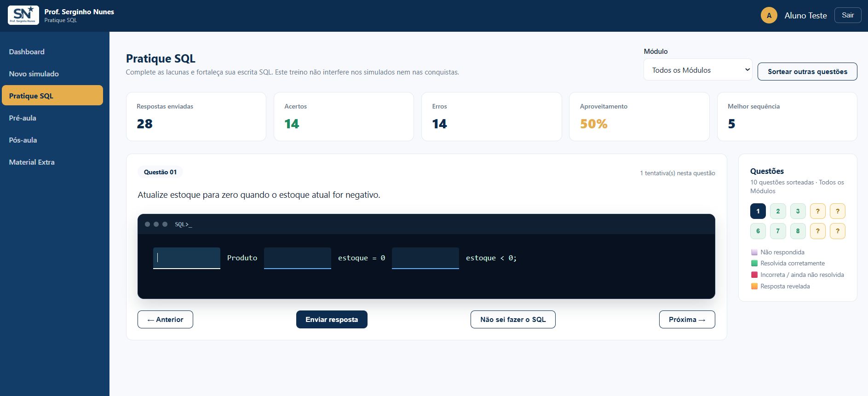
Task: Log out with the Sair button
Action: pos(848,15)
